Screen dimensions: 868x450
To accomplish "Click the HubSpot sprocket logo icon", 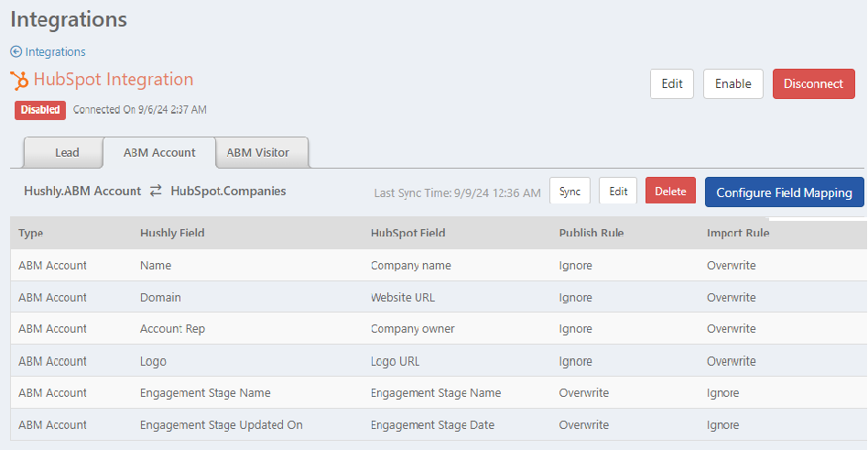I will pos(19,81).
